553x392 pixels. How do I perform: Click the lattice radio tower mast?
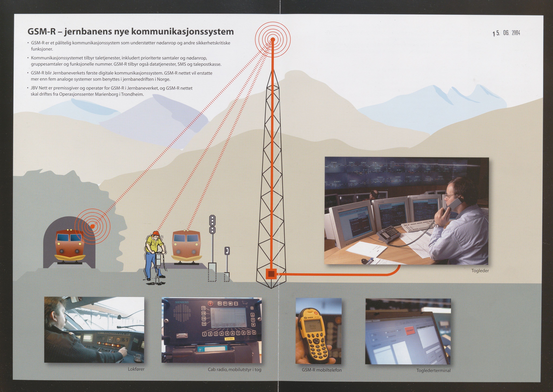point(272,179)
